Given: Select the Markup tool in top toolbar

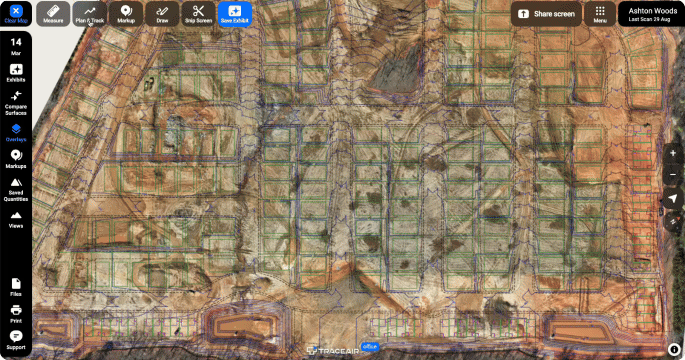Looking at the screenshot, I should click(126, 14).
